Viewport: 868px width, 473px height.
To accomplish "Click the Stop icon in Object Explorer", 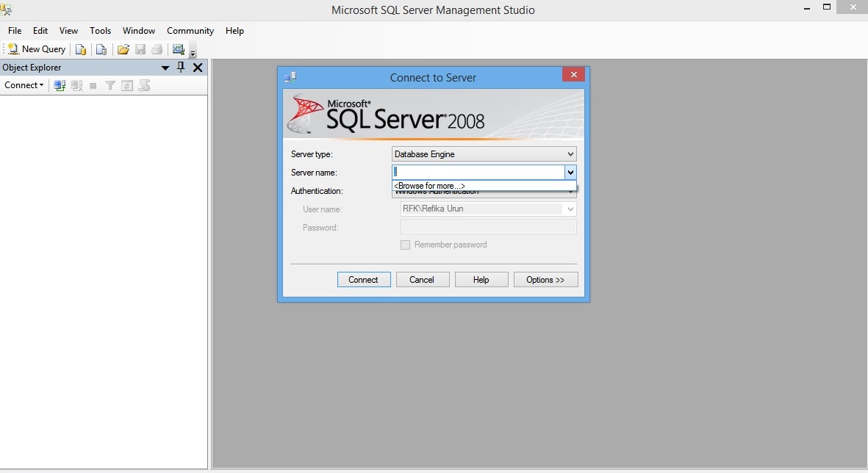I will (x=93, y=86).
